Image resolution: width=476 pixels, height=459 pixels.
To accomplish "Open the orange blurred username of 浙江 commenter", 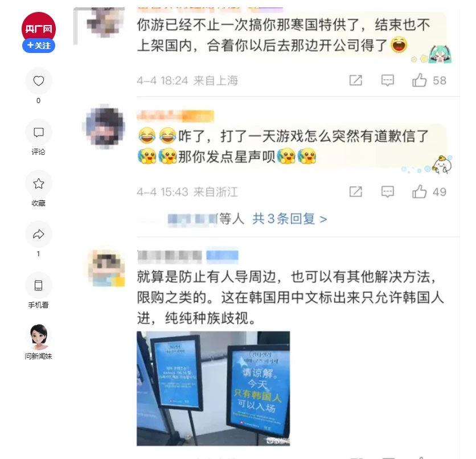I will pos(175,116).
